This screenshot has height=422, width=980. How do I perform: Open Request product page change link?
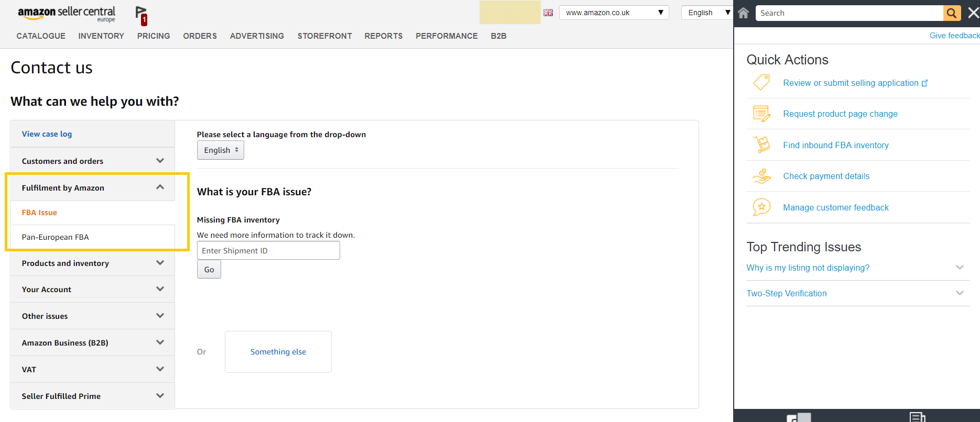(840, 114)
